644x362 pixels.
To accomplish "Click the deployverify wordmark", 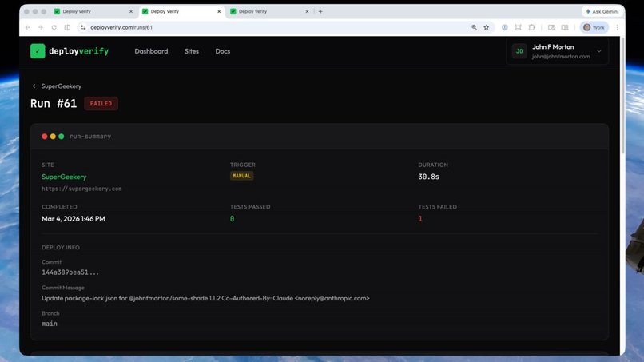I will (78, 51).
